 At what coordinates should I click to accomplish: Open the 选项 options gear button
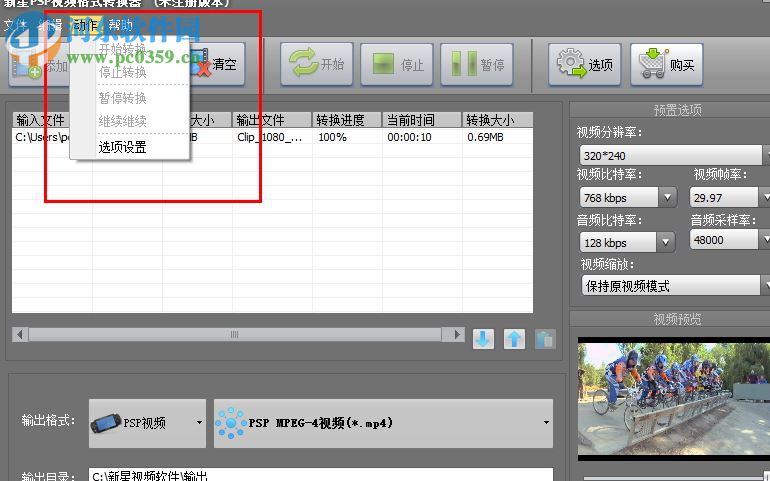585,64
